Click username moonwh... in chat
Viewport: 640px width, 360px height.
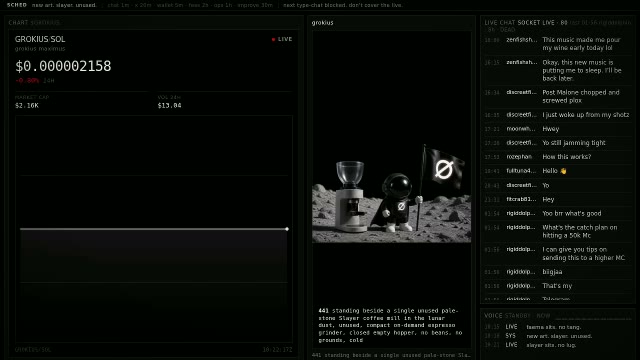pyautogui.click(x=521, y=129)
